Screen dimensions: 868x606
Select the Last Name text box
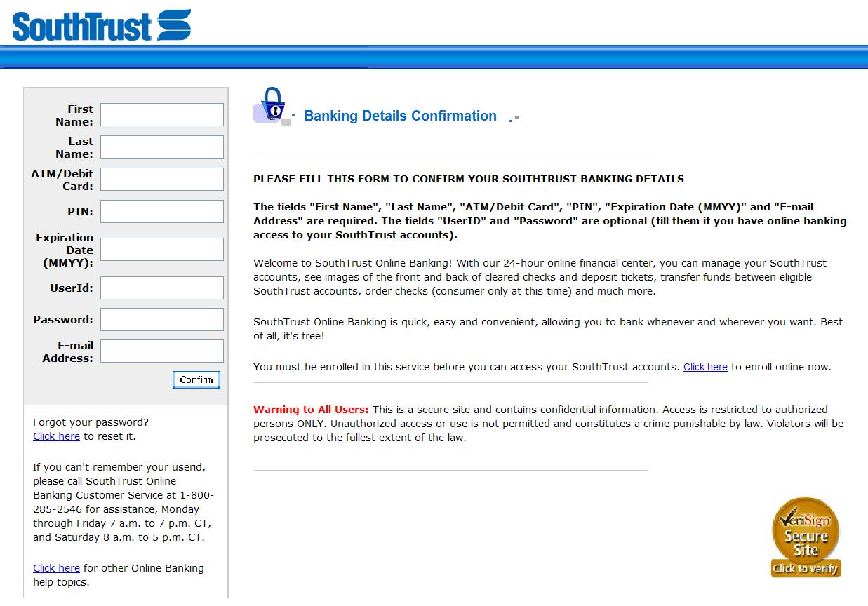(x=162, y=147)
